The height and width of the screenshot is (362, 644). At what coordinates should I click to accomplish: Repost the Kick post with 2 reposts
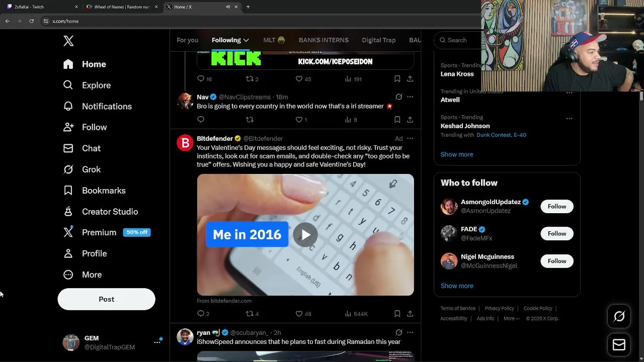252,79
